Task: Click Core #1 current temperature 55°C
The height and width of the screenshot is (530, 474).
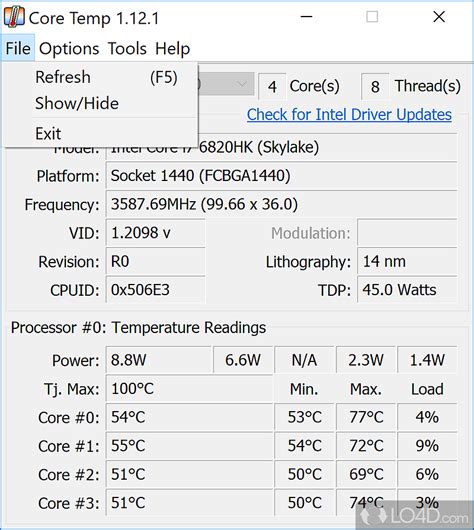Action: 189,445
